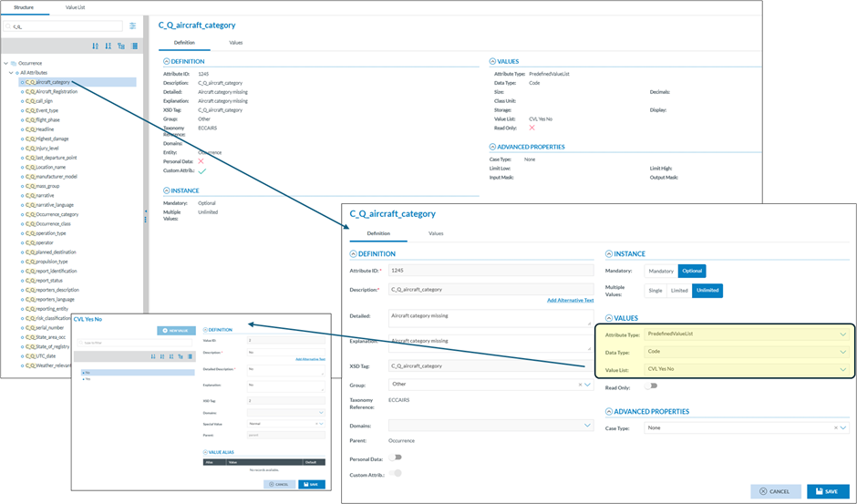This screenshot has height=504, width=857.
Task: Click the tree hierarchy view icon
Action: point(122,46)
